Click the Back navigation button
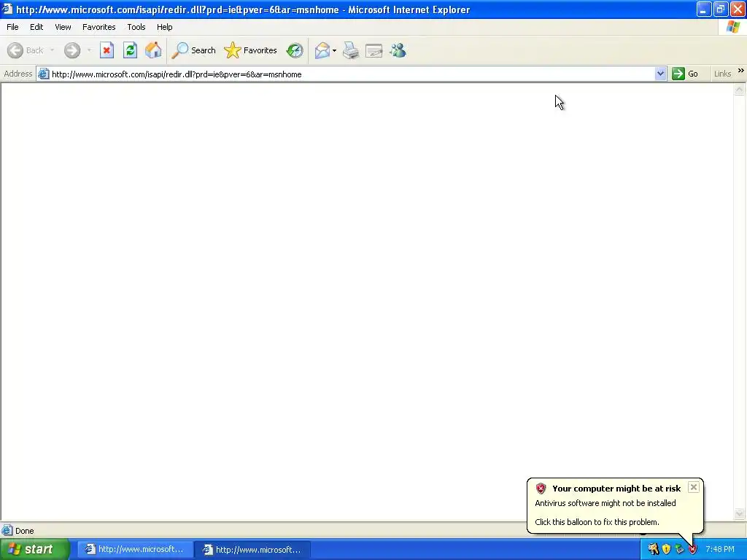747x560 pixels. click(x=26, y=50)
